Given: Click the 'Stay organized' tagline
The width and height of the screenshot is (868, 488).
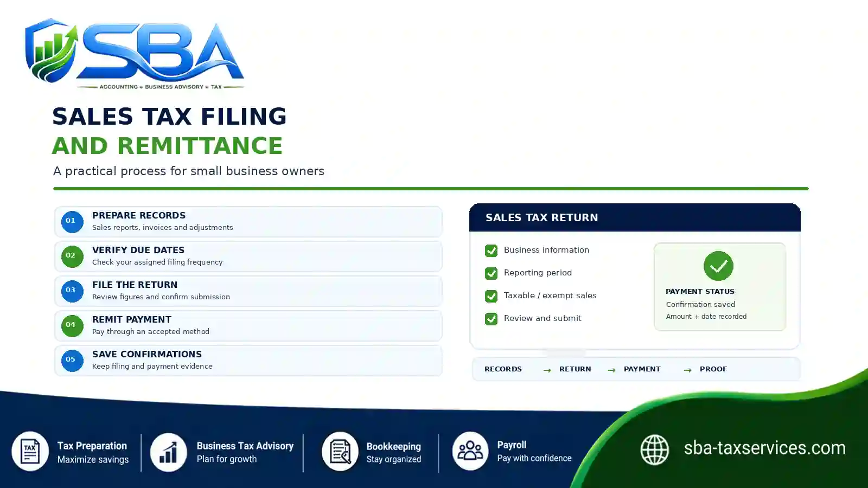Looking at the screenshot, I should tap(394, 459).
